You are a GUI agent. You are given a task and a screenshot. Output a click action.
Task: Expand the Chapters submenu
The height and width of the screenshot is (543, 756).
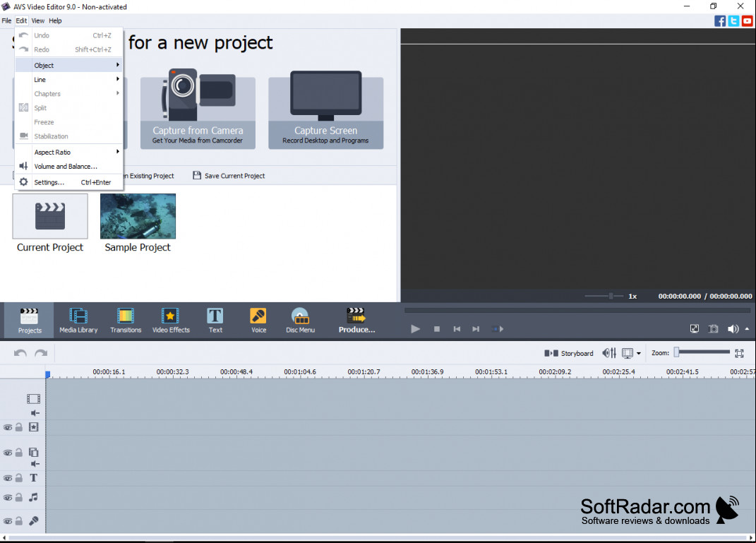[69, 93]
